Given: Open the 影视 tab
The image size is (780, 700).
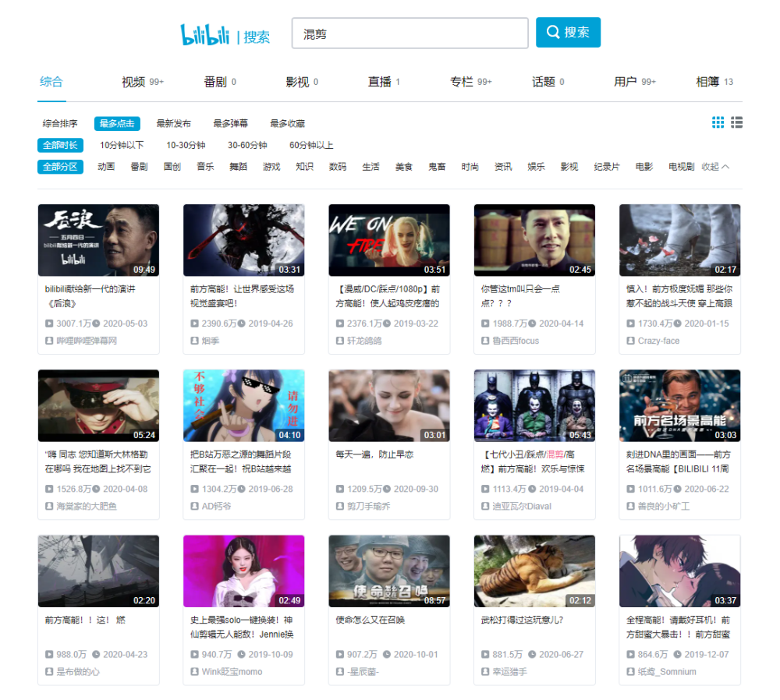Looking at the screenshot, I should 302,82.
